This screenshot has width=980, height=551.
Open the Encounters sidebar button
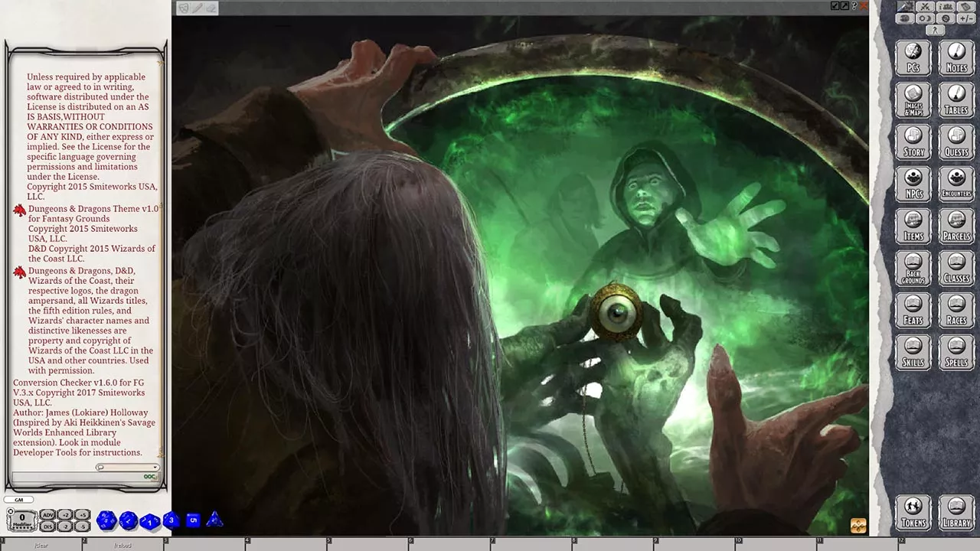(956, 184)
